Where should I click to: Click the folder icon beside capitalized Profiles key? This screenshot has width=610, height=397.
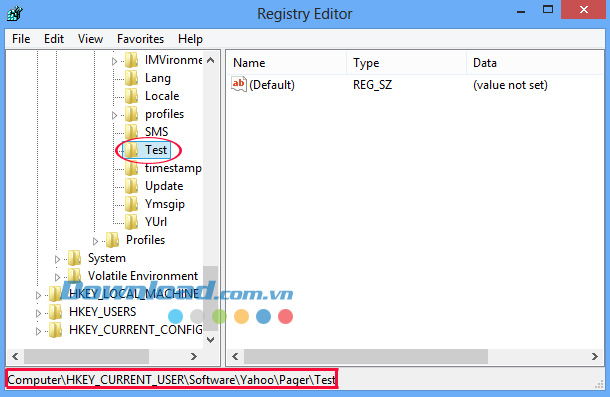tap(112, 240)
